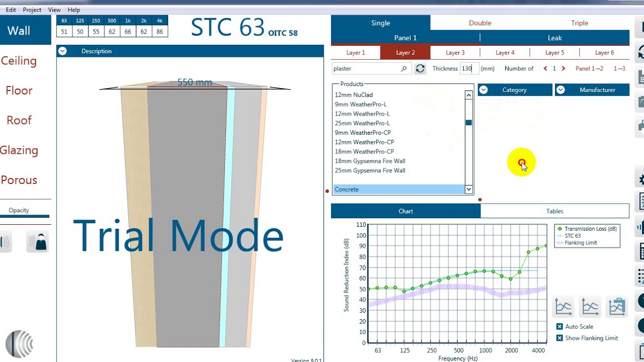Open the Project menu

click(x=32, y=10)
